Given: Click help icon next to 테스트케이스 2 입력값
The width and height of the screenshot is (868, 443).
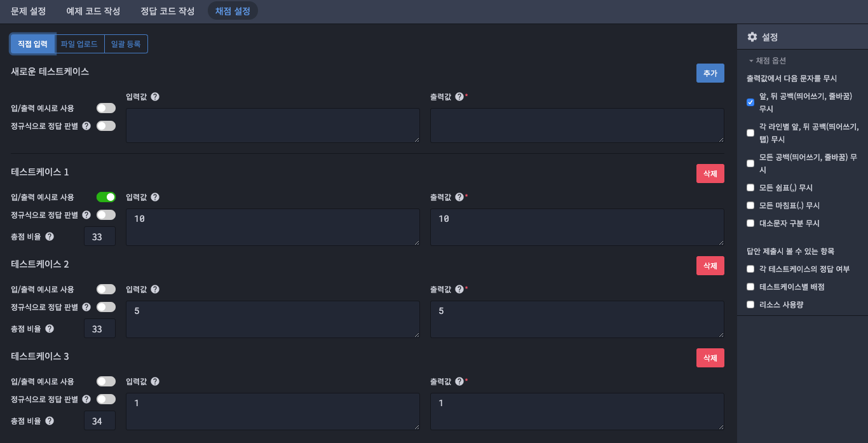Looking at the screenshot, I should 155,289.
